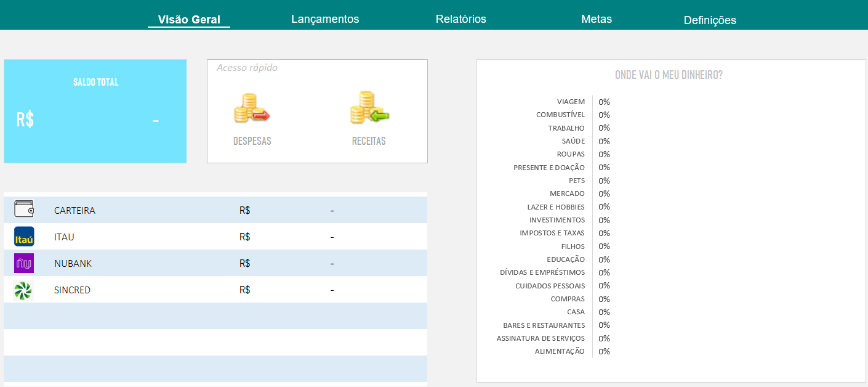Click the DESPESAS label button
The image size is (868, 387).
click(x=252, y=141)
